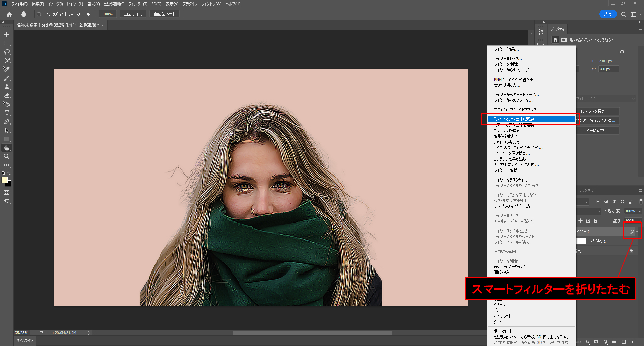Toggle the layer filter on/off switch
Image resolution: width=644 pixels, height=346 pixels.
641,201
